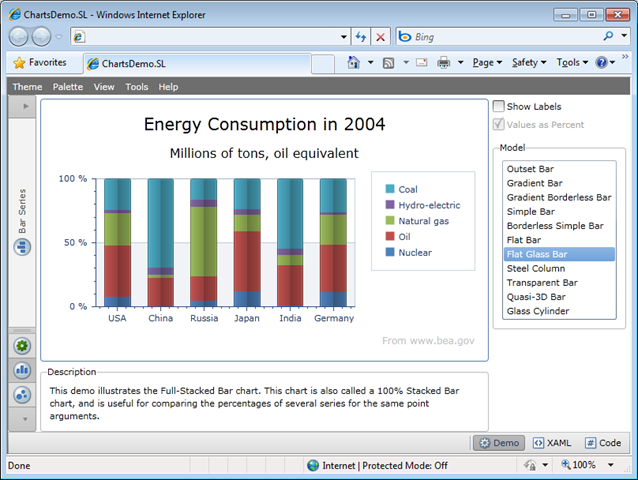The image size is (638, 480).
Task: Switch to the Code view
Action: (603, 443)
